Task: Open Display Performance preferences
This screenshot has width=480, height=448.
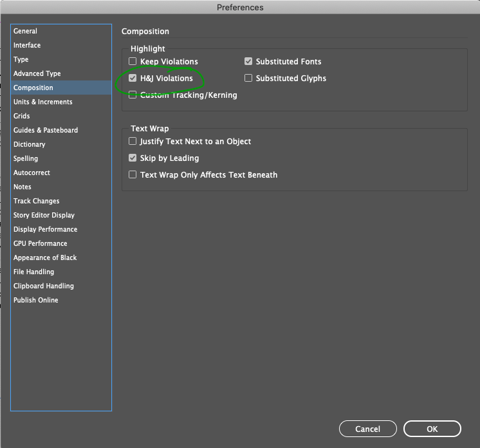Action: click(61, 229)
